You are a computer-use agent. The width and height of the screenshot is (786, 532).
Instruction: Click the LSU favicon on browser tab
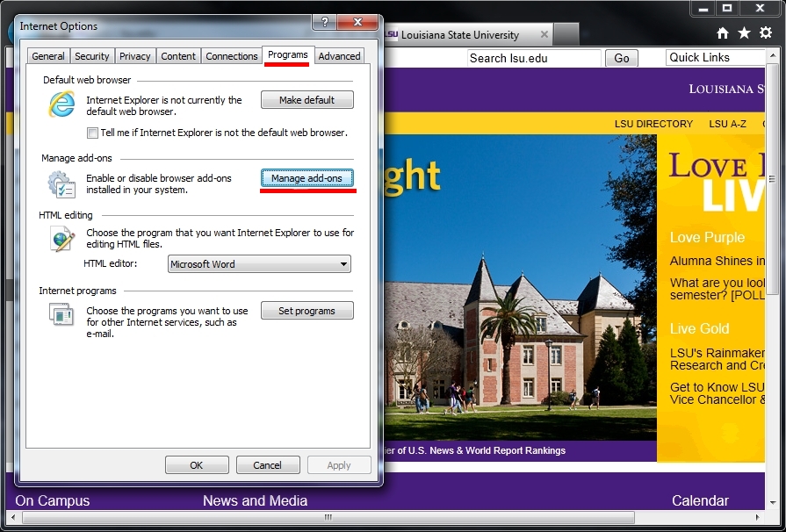[391, 34]
